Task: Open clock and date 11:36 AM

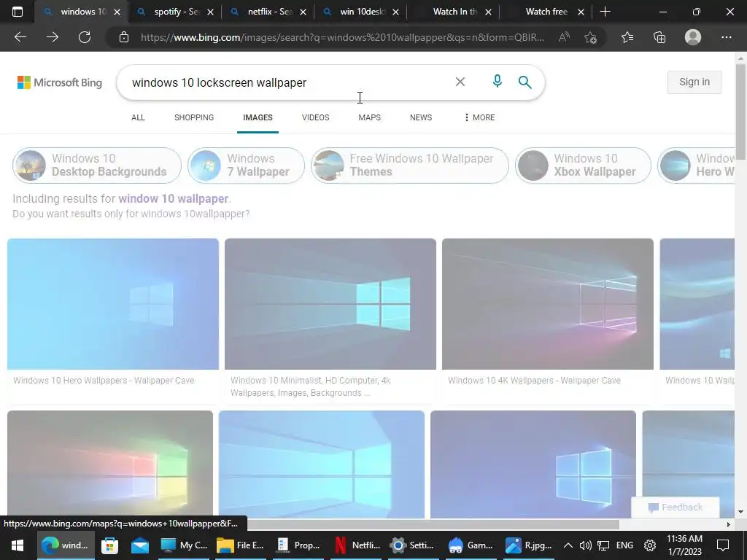Action: [x=684, y=545]
